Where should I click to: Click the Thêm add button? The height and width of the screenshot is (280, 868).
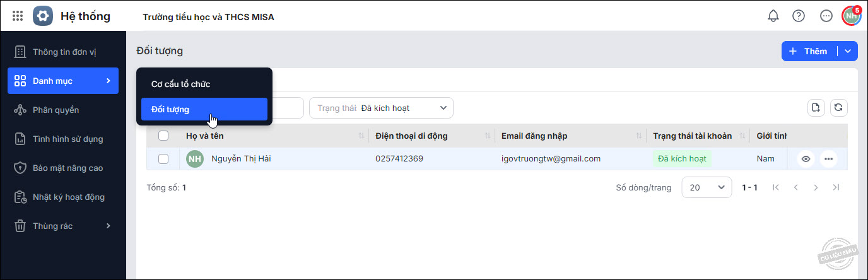[x=809, y=51]
